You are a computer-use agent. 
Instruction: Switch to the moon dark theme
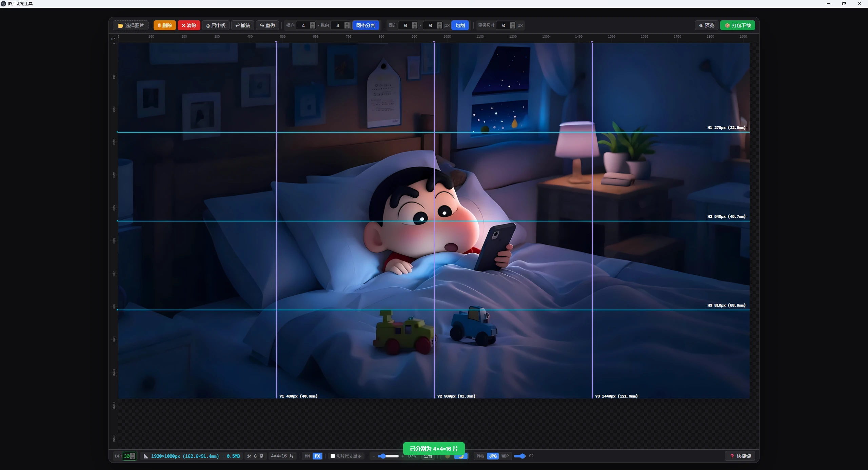pos(461,456)
